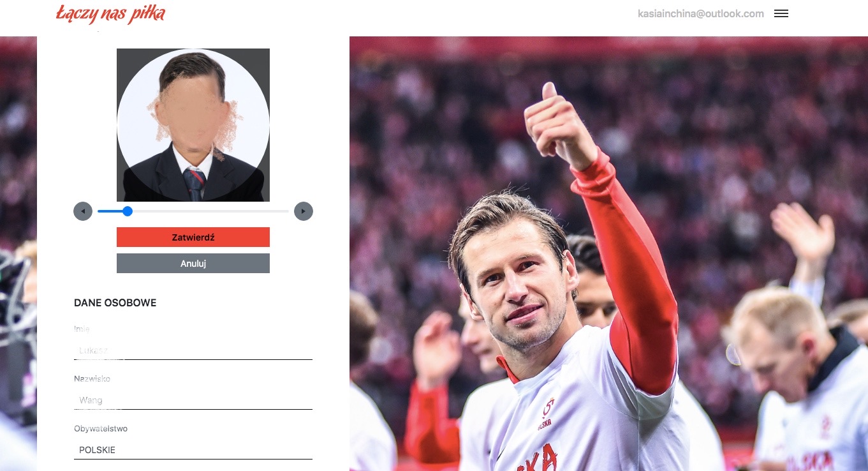Click the Łączy nas piłka logo
This screenshot has width=868, height=471.
[110, 14]
